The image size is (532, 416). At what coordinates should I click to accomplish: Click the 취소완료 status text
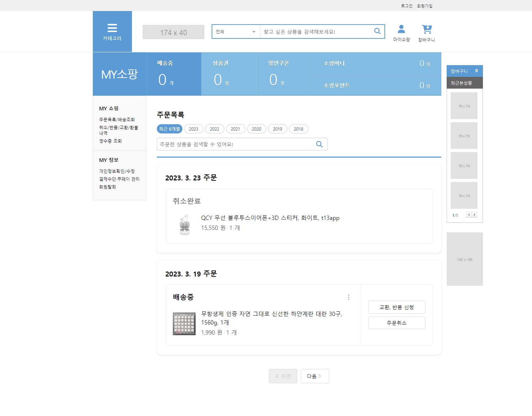click(187, 201)
